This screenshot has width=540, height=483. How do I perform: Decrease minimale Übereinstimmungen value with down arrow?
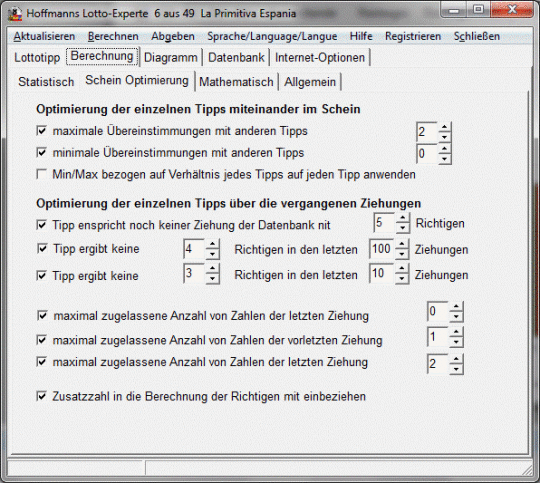[445, 158]
